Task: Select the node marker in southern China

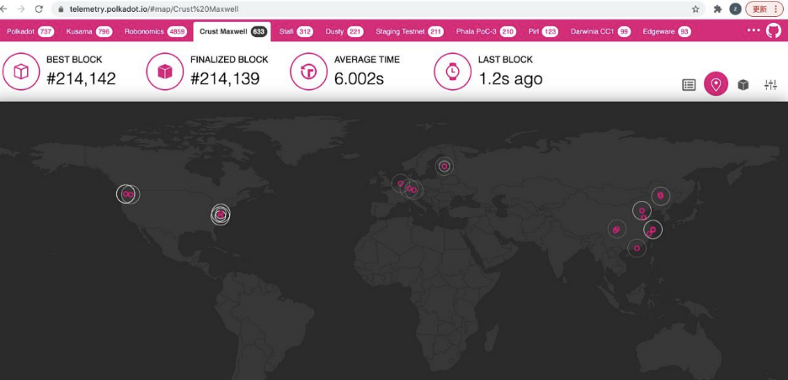Action: coord(637,248)
